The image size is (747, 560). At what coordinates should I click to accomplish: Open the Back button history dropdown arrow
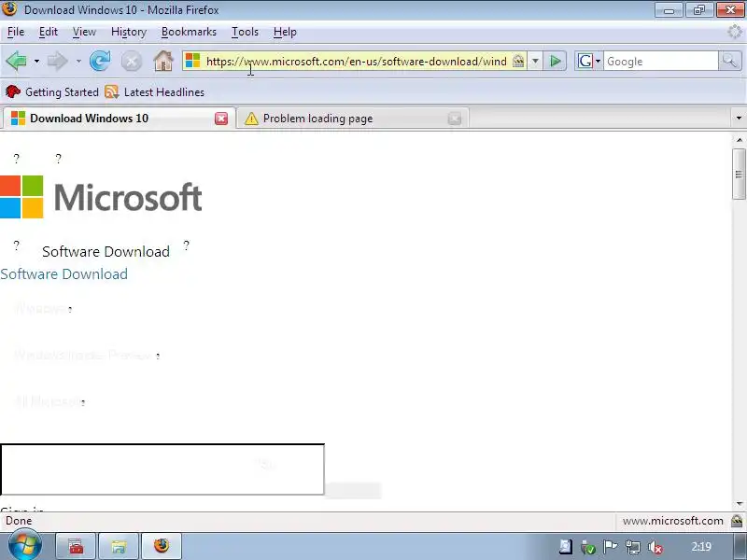pos(36,62)
